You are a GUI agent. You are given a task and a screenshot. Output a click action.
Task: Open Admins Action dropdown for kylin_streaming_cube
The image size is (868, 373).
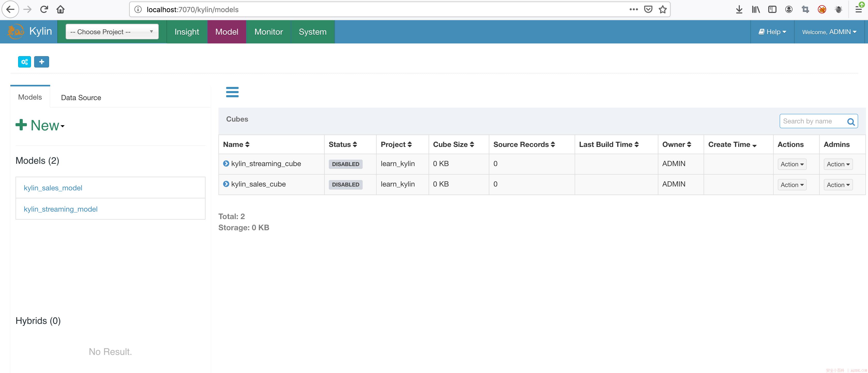pos(838,164)
